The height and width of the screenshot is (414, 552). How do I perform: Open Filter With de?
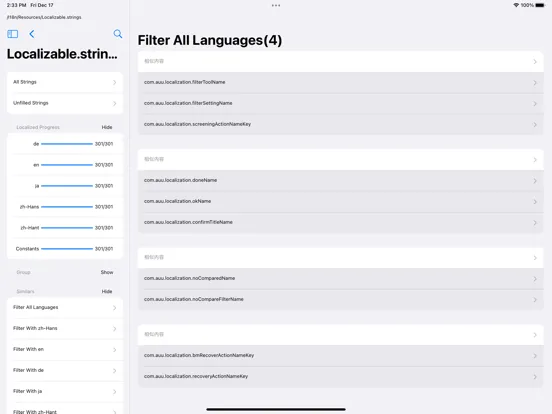[x=65, y=370]
